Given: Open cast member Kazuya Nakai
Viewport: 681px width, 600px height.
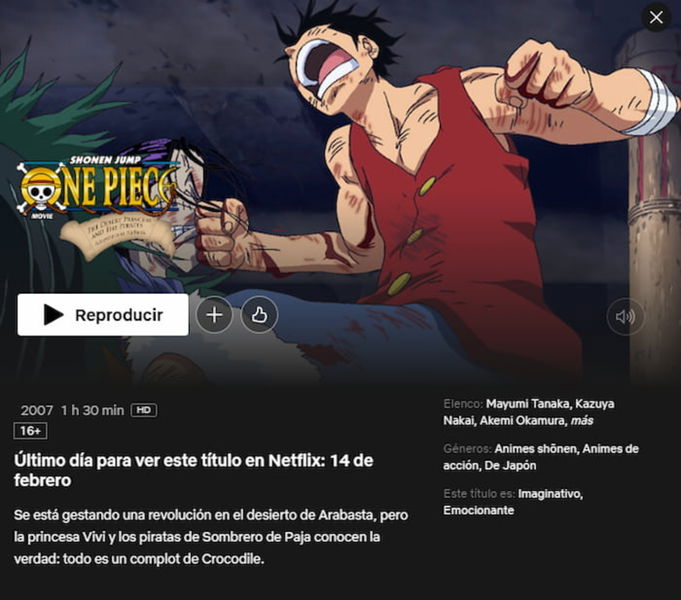Looking at the screenshot, I should click(x=529, y=412).
